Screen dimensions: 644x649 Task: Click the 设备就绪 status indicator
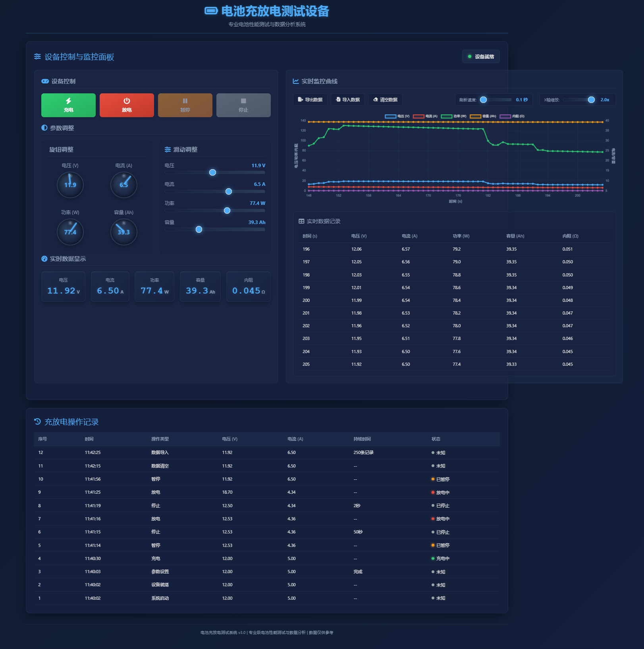pos(481,56)
